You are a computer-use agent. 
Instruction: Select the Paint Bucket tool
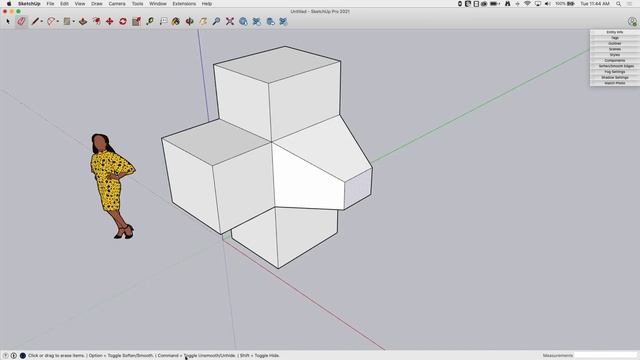coord(176,21)
